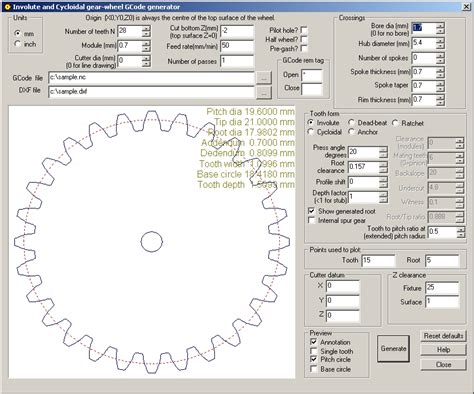Click the title bar application icon
This screenshot has height=394, width=474.
[7, 7]
